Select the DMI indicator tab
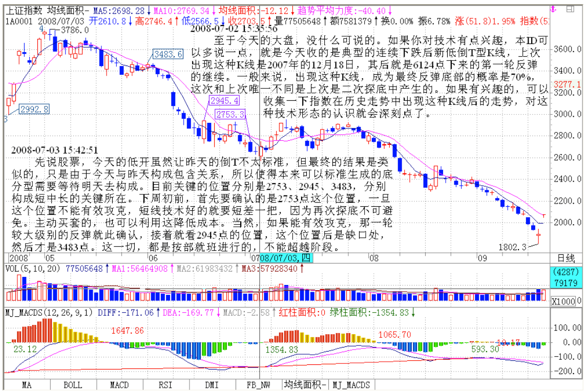Viewport: 587px width, 392px height. (x=212, y=385)
